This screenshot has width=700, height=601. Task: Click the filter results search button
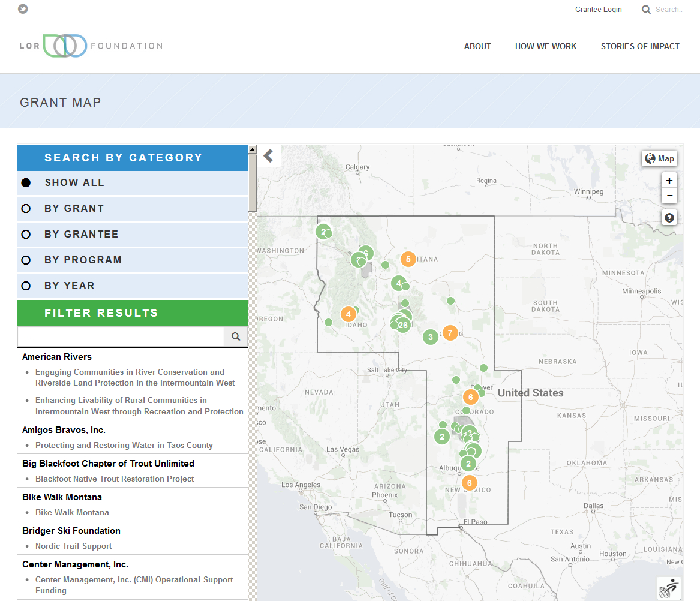coord(236,336)
